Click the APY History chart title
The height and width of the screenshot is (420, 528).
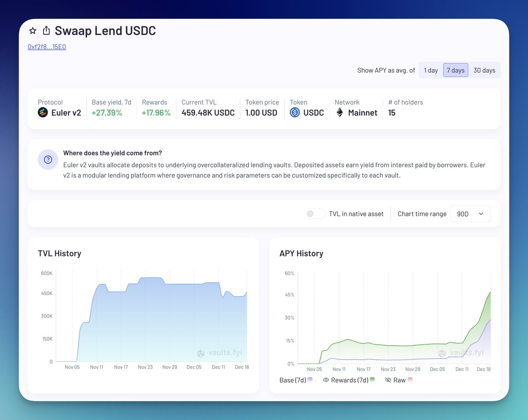(301, 254)
